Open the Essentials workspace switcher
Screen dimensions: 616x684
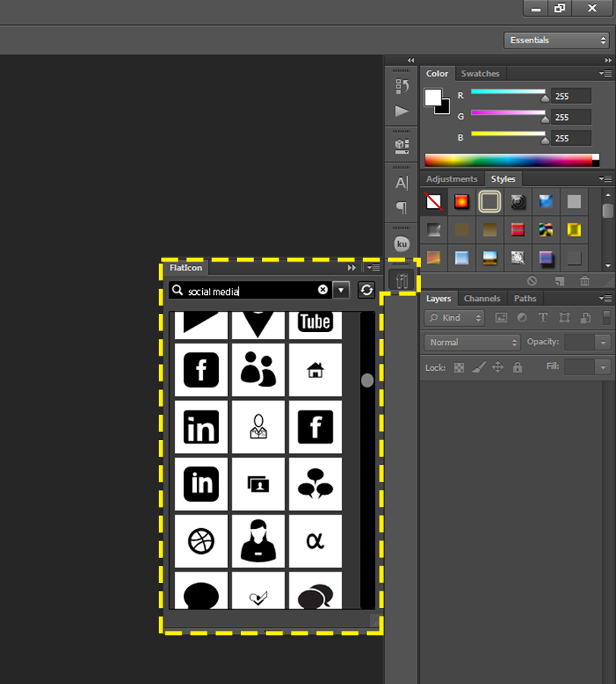557,40
